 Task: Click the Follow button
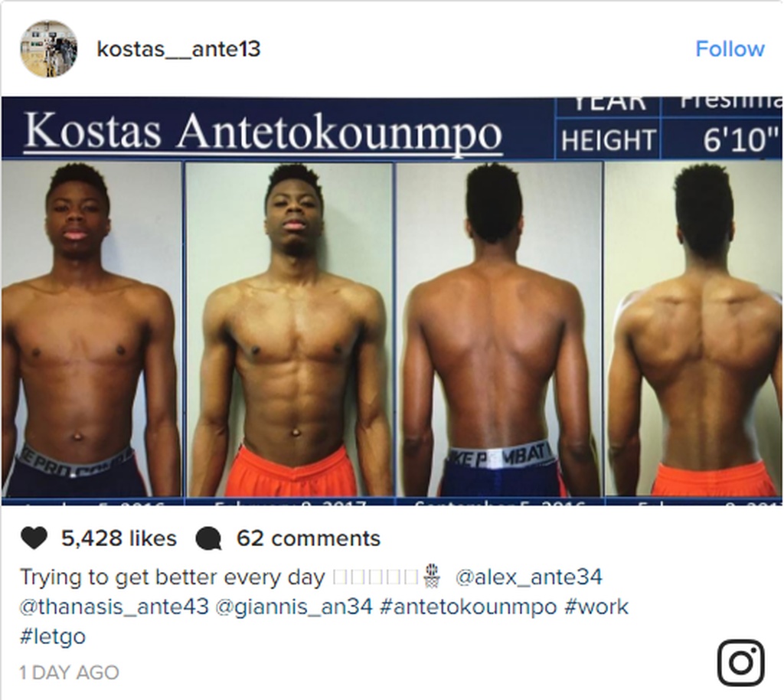(730, 49)
